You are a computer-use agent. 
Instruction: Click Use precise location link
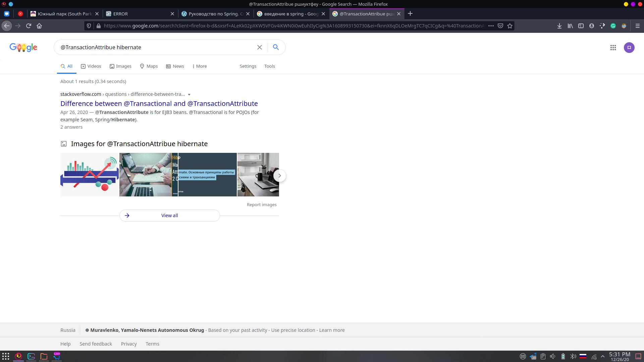[293, 330]
